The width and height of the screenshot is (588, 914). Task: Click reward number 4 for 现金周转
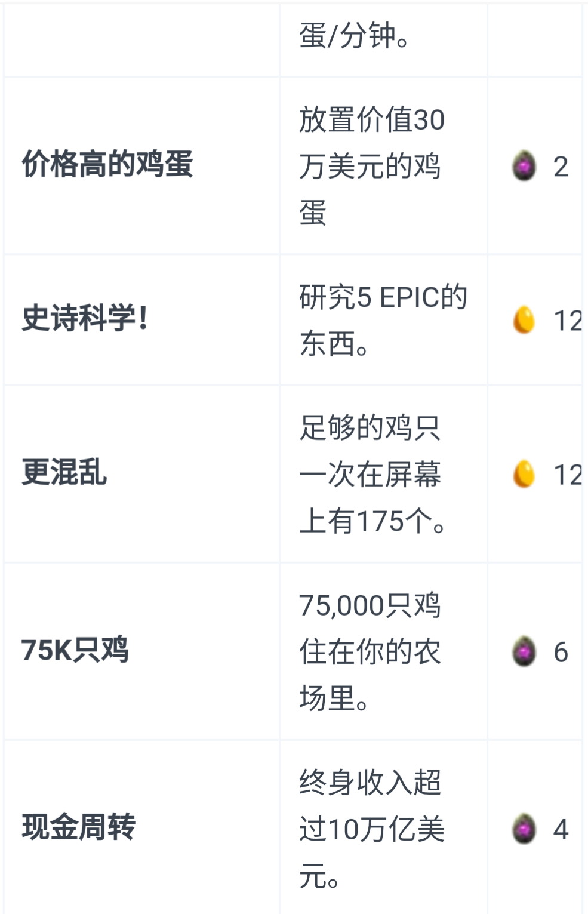click(561, 829)
